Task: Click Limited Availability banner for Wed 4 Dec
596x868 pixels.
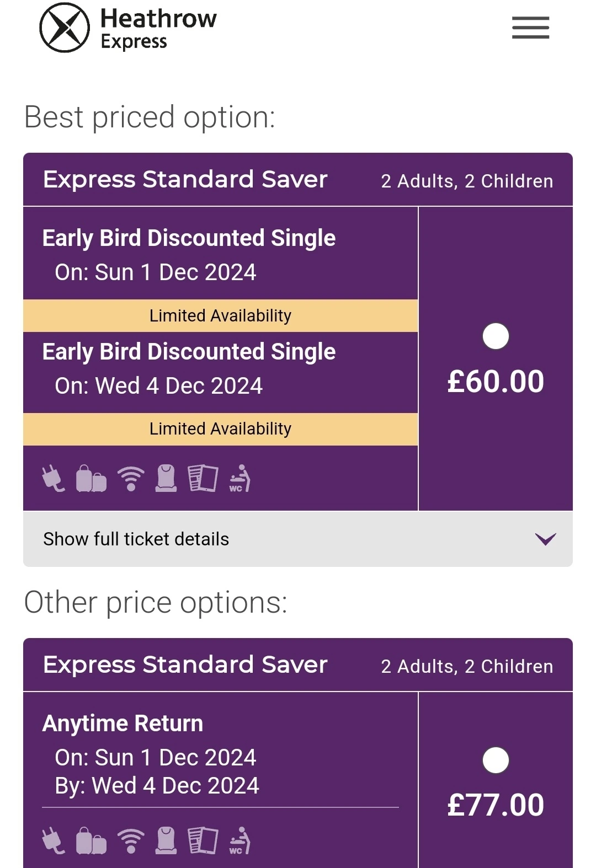Action: point(220,429)
